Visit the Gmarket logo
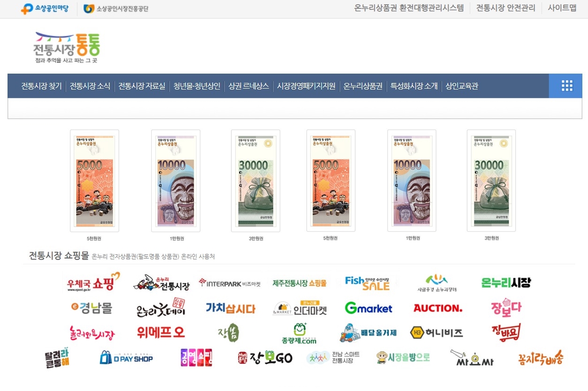 368,308
